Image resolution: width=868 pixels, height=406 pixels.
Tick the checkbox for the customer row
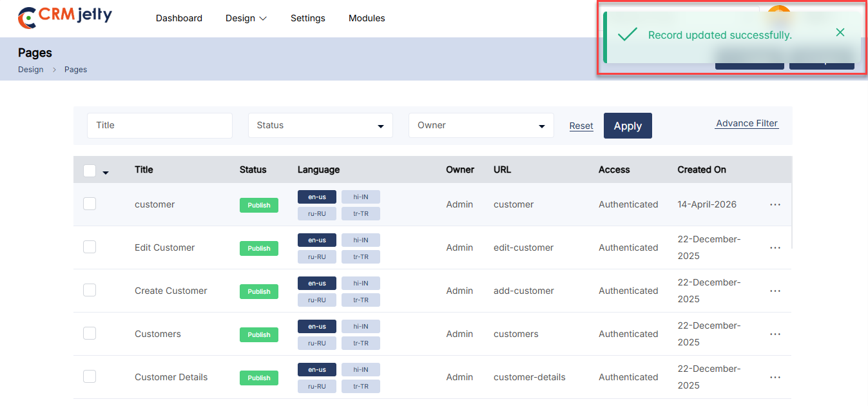click(x=90, y=204)
